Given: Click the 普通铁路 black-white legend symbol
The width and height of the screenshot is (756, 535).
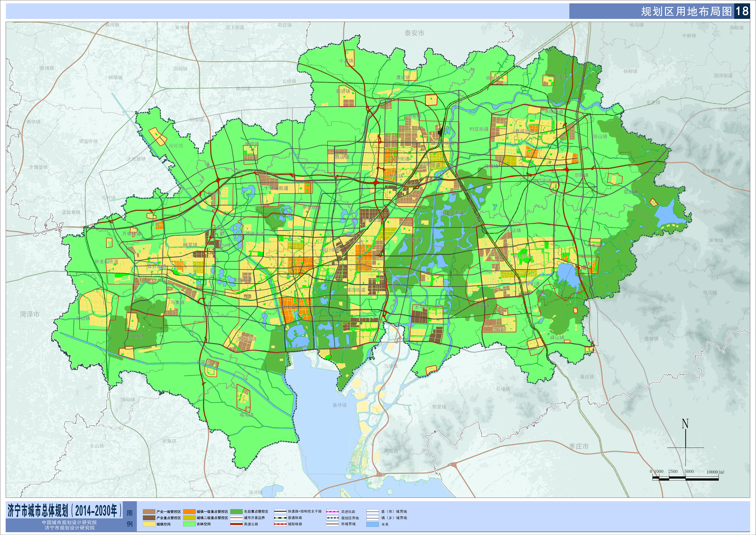Looking at the screenshot, I should (280, 518).
